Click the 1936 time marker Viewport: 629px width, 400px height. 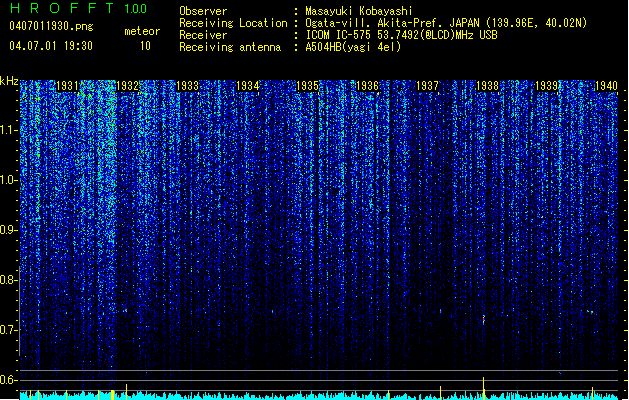point(367,86)
